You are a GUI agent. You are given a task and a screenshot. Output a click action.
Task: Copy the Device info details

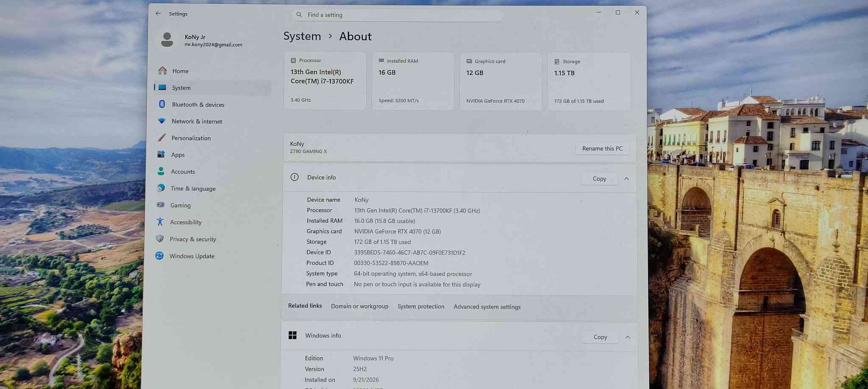coord(599,179)
